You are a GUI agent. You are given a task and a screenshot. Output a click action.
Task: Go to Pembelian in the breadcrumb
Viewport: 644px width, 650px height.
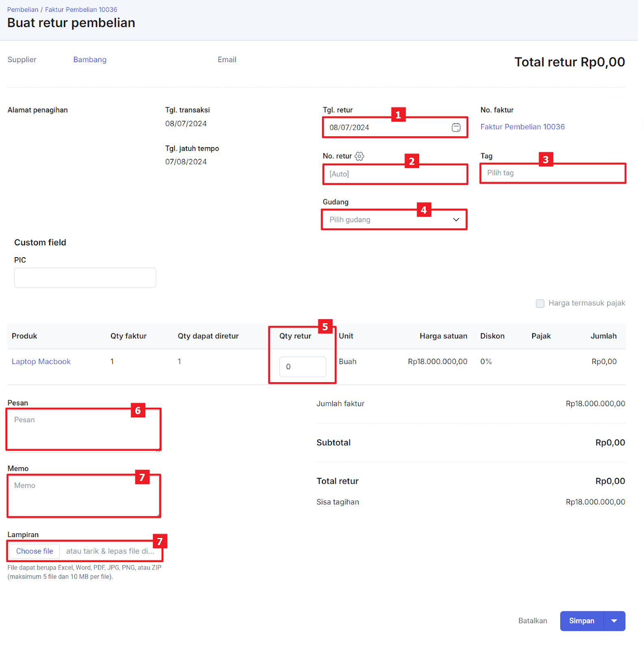pos(23,9)
